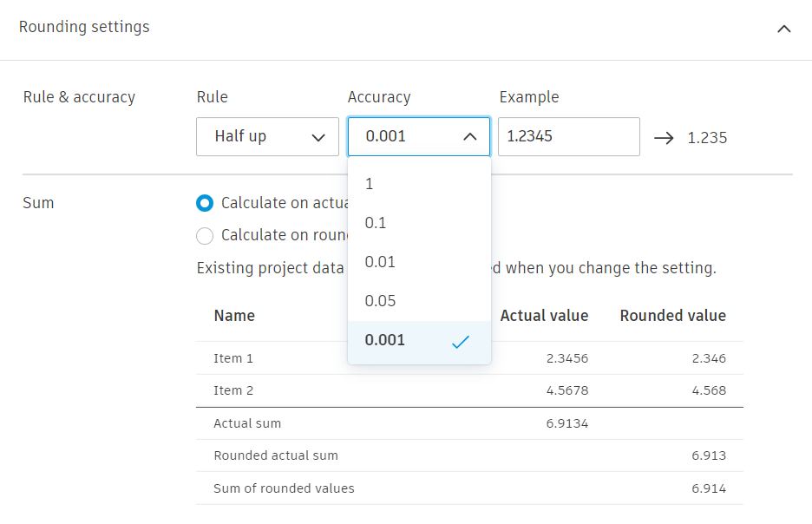Screen dimensions: 812x524
Task: Click the Name column header
Action: click(234, 316)
